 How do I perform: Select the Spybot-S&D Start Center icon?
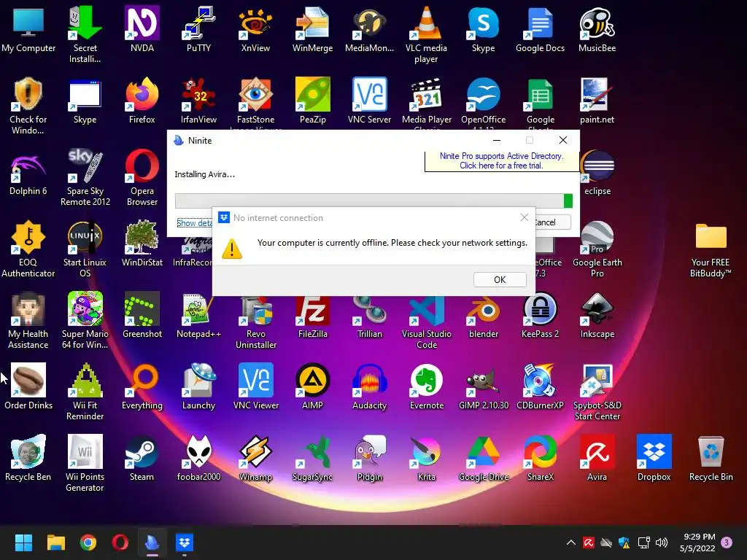click(597, 392)
